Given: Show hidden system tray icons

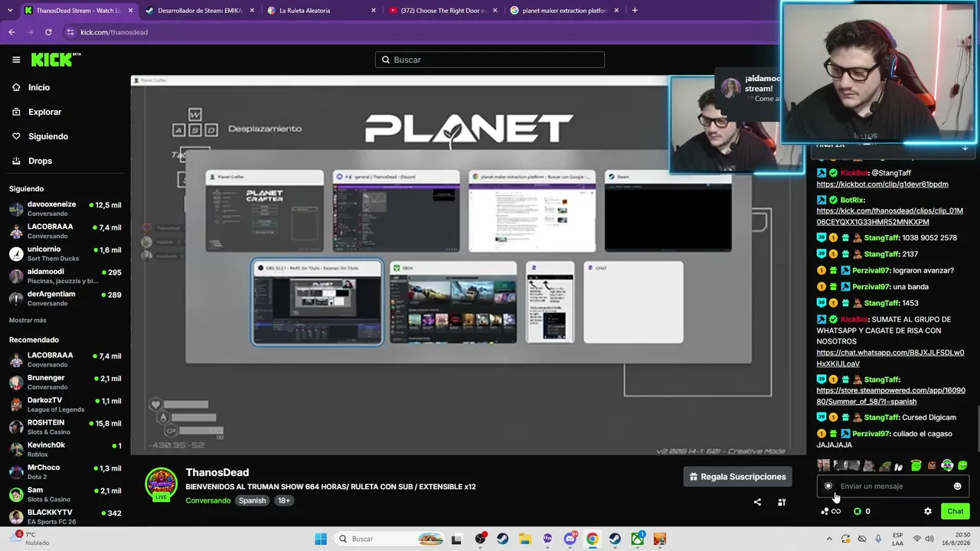Looking at the screenshot, I should tap(829, 539).
